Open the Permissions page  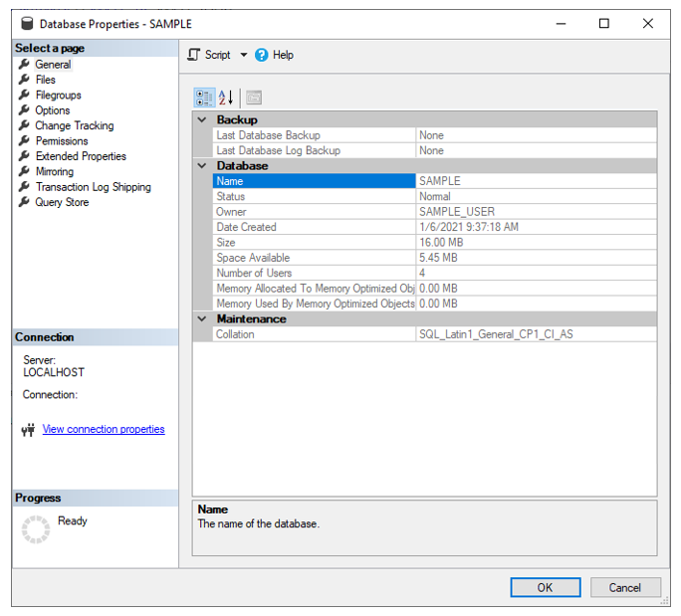pos(62,141)
